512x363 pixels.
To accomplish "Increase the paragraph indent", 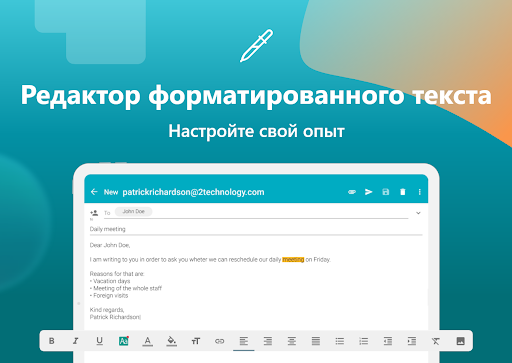I will (412, 341).
